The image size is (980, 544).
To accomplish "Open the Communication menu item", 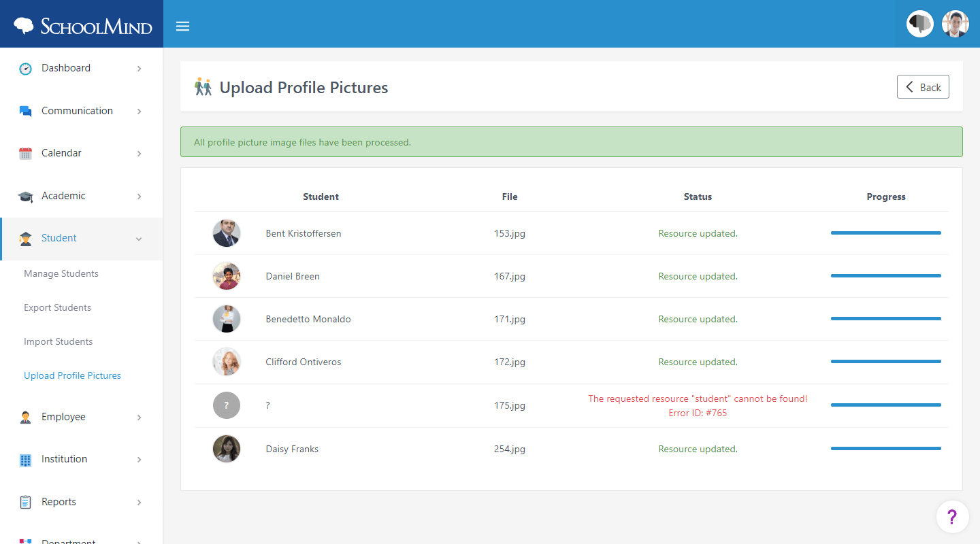I will pyautogui.click(x=82, y=111).
